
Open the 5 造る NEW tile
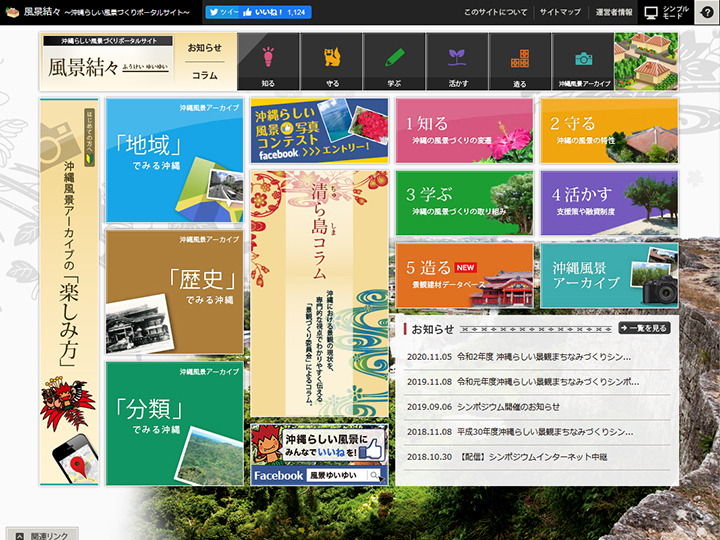464,276
